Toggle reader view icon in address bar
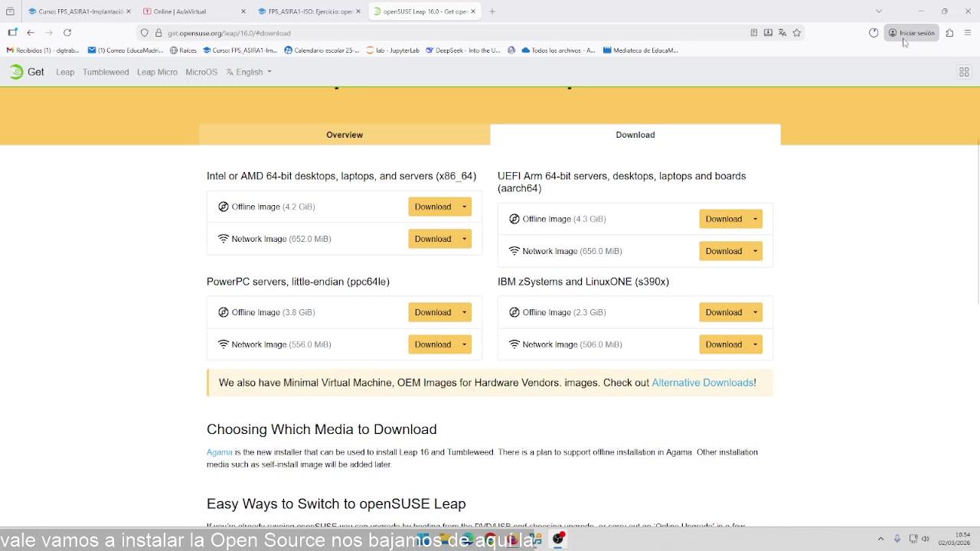The image size is (980, 551). pyautogui.click(x=754, y=33)
